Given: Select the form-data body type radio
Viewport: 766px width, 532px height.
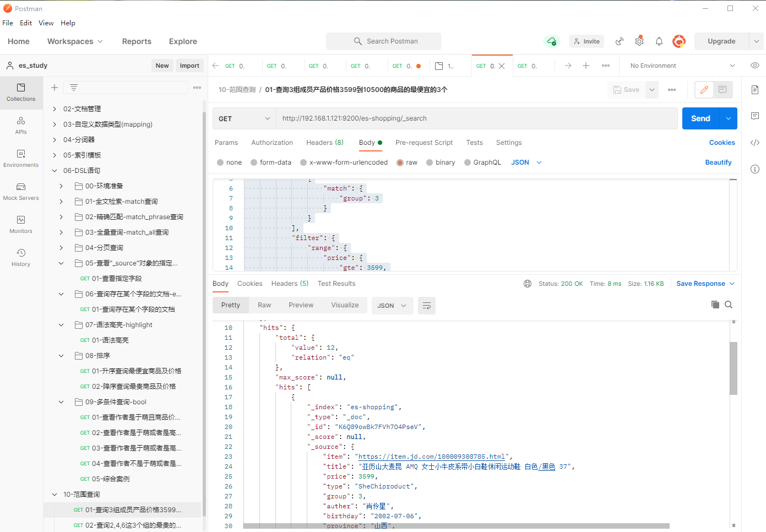Looking at the screenshot, I should (x=254, y=162).
